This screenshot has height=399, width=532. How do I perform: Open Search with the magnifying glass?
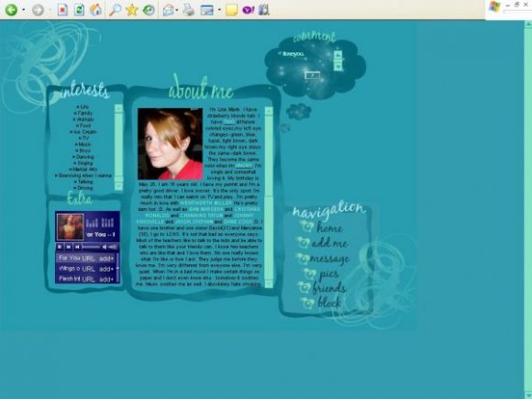tap(115, 9)
